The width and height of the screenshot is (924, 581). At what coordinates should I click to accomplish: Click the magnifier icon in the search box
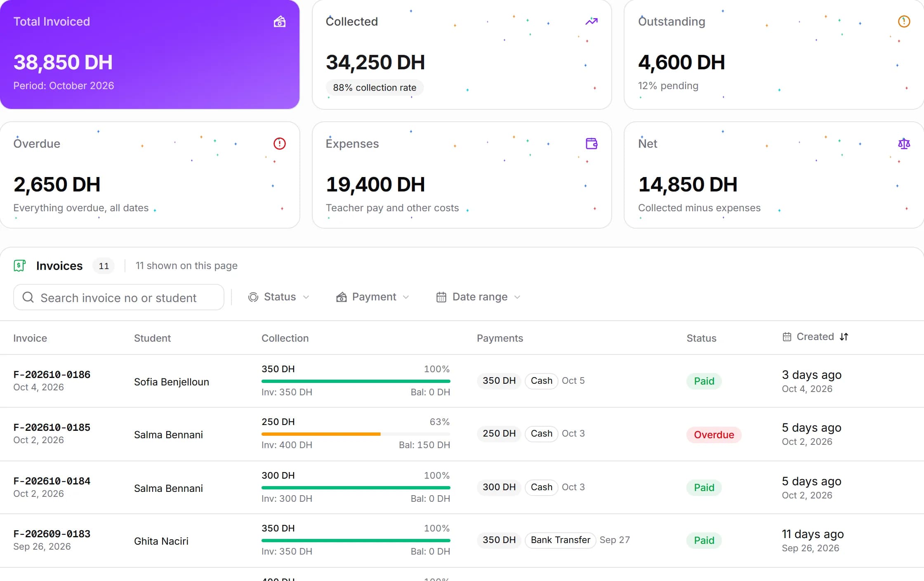pos(28,297)
